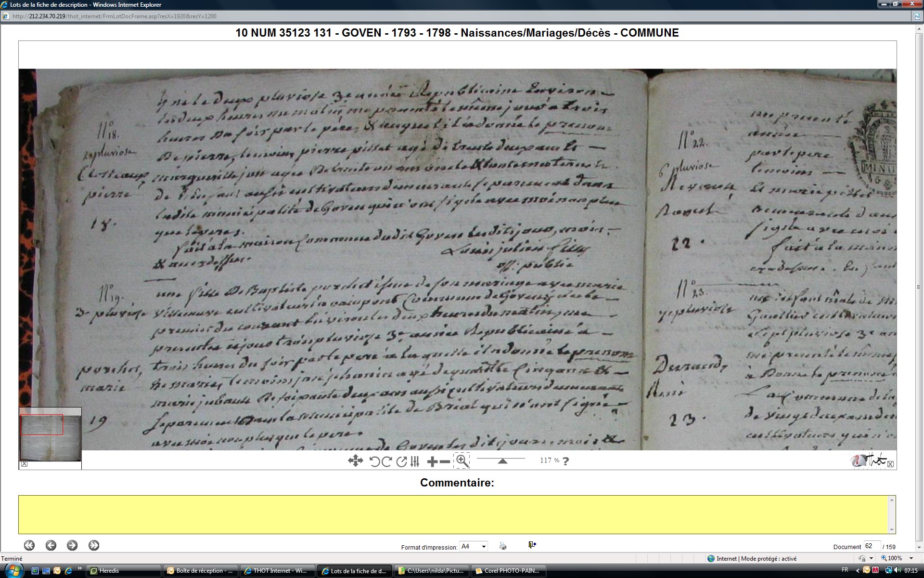Activate the magnifier zone zoom tool
The image size is (924, 578).
click(x=462, y=461)
